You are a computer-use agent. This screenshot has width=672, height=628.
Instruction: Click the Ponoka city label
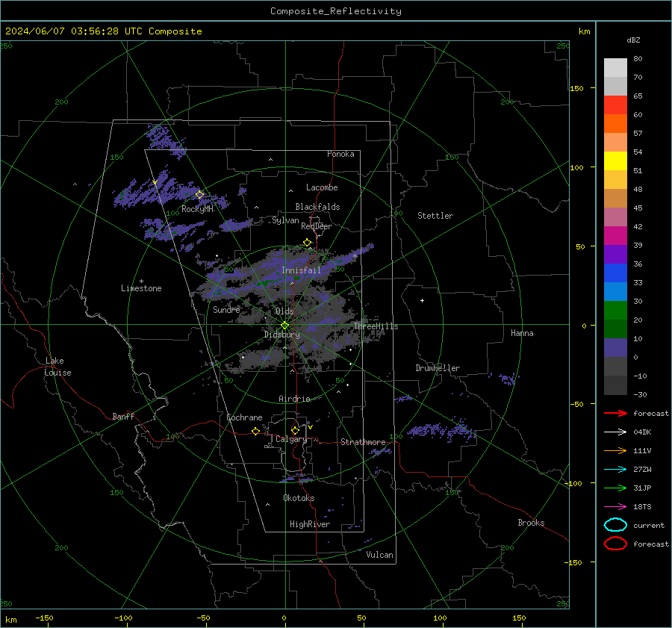(340, 154)
